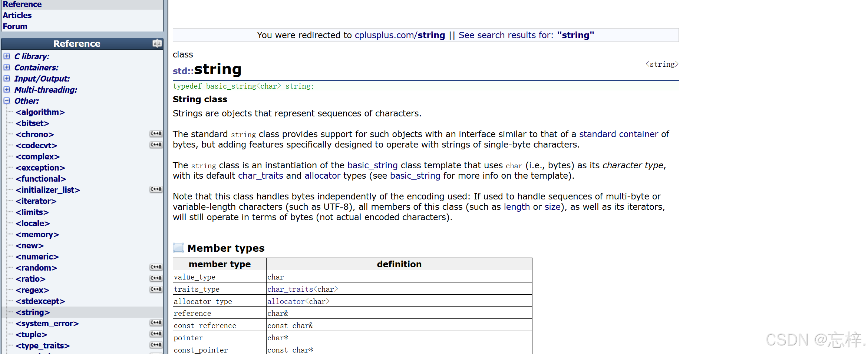Click the <string> header link at top right

[662, 64]
